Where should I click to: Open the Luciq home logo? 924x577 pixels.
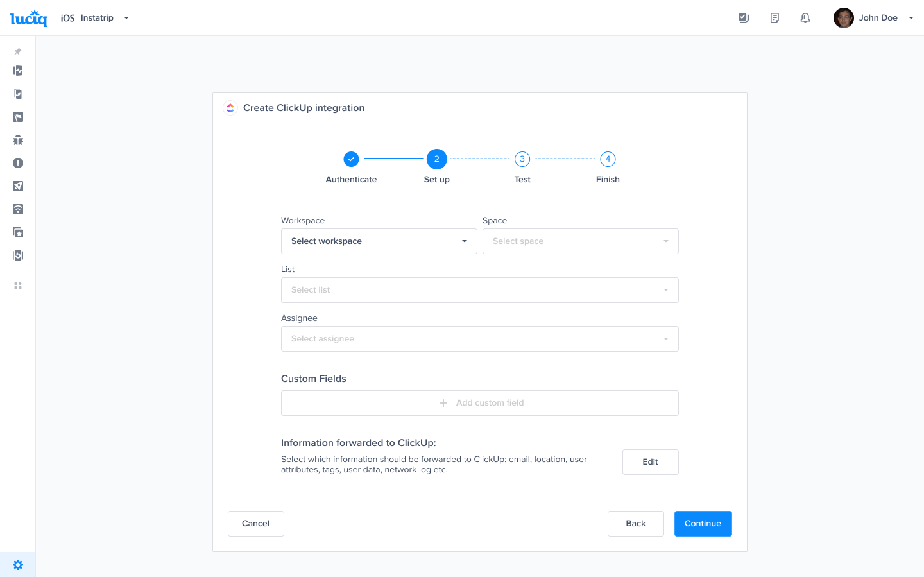pos(28,17)
